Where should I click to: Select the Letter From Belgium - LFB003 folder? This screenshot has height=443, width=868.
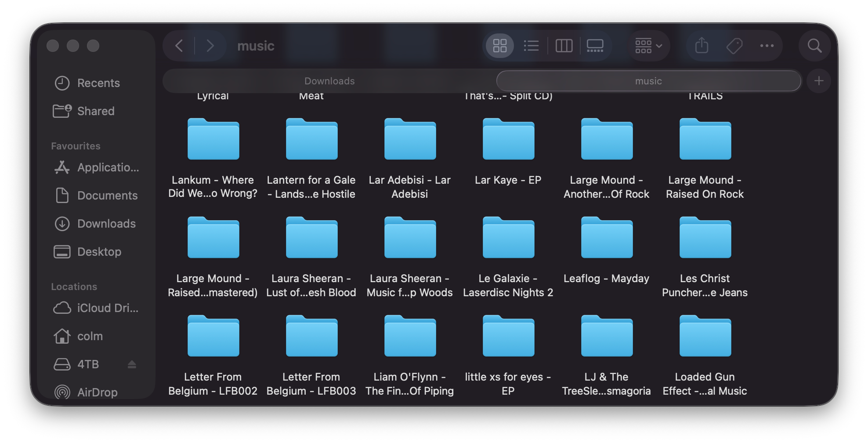(312, 336)
